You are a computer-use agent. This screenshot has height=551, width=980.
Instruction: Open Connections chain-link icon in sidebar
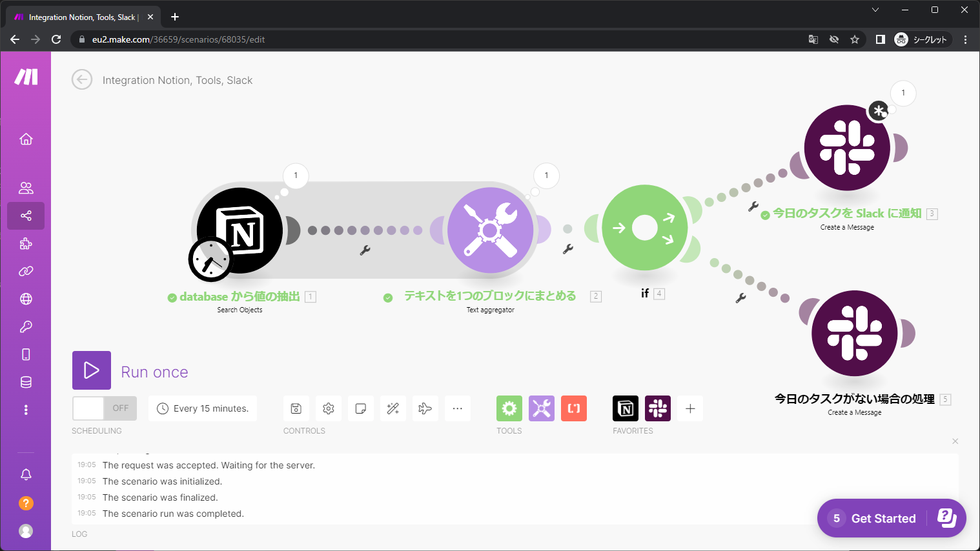tap(26, 271)
